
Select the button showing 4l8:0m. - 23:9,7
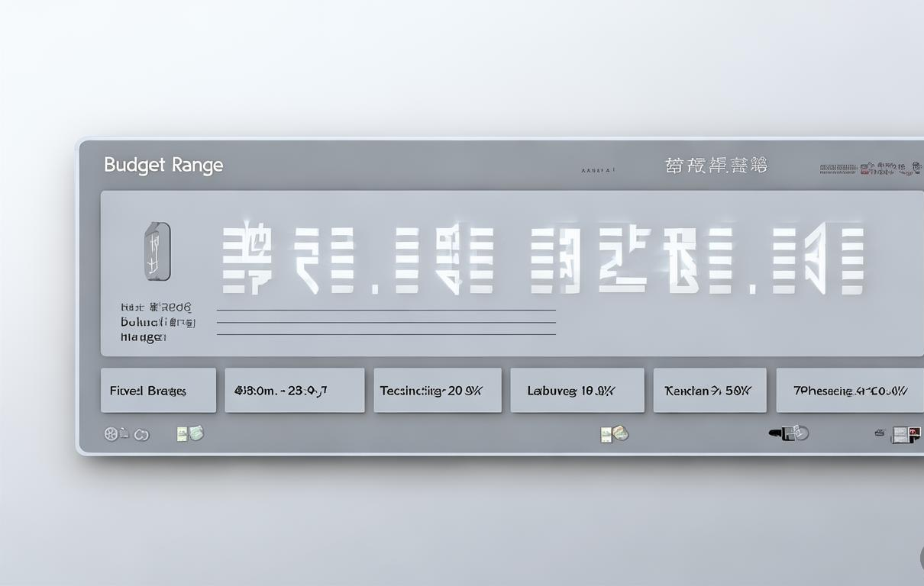tap(294, 390)
